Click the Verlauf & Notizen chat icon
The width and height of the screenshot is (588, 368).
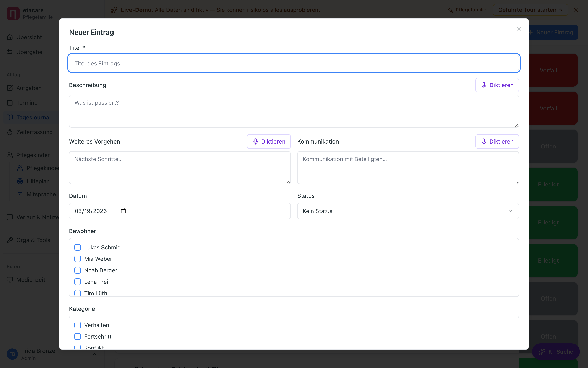pos(10,217)
